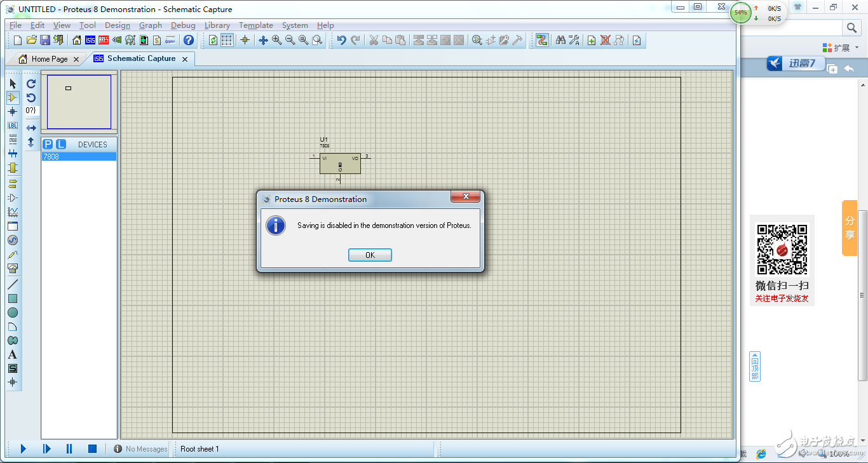
Task: Click the Paste from clipboard icon
Action: (x=400, y=40)
